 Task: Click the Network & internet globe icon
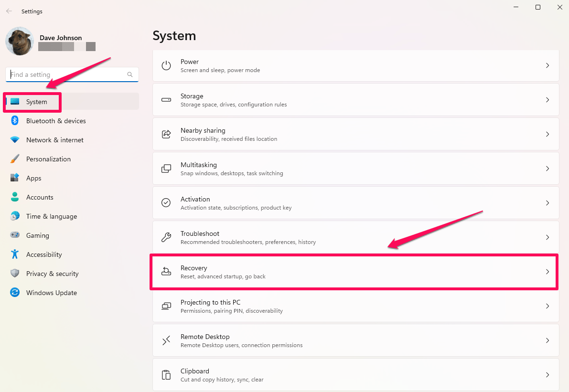(x=14, y=140)
